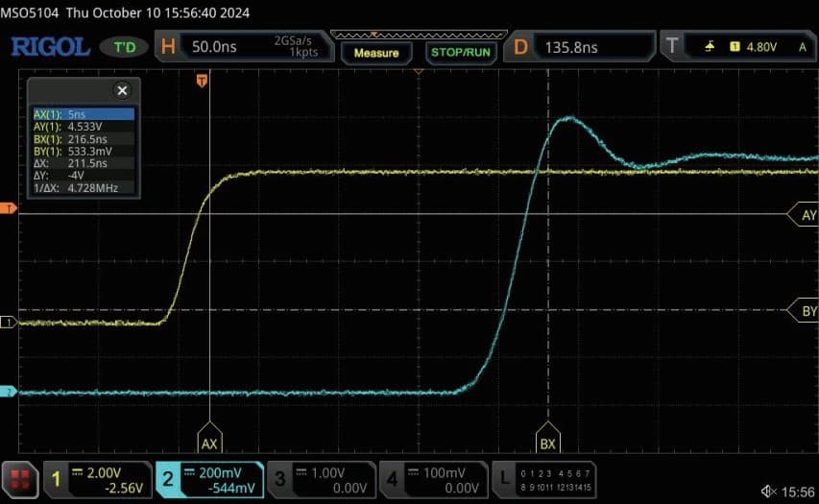Toggle channel 1 with 2.00V scale
This screenshot has width=819, height=504.
pos(97,478)
